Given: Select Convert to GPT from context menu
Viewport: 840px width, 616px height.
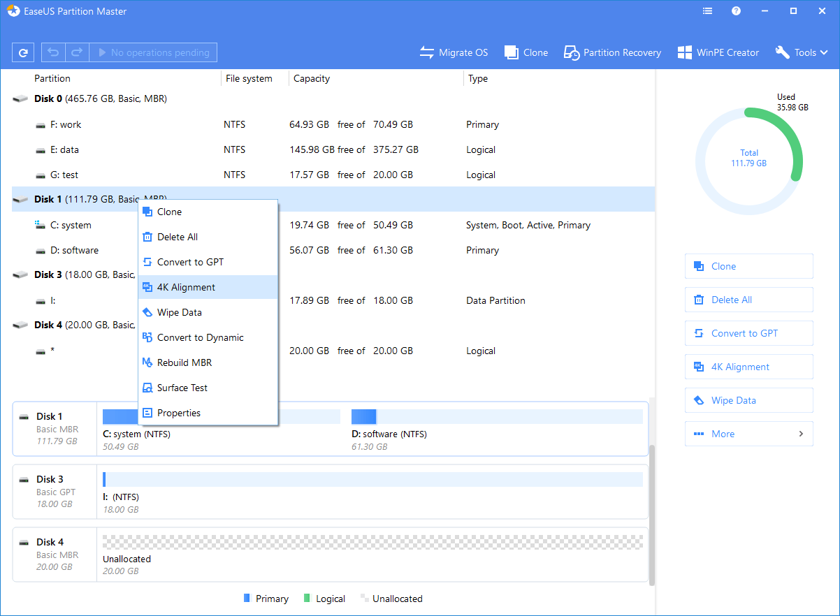Looking at the screenshot, I should (190, 262).
